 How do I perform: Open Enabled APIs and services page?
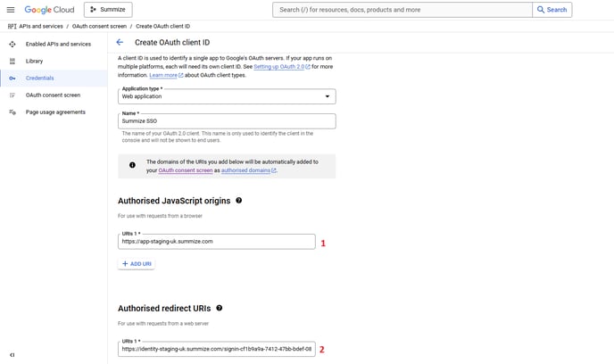click(x=58, y=44)
